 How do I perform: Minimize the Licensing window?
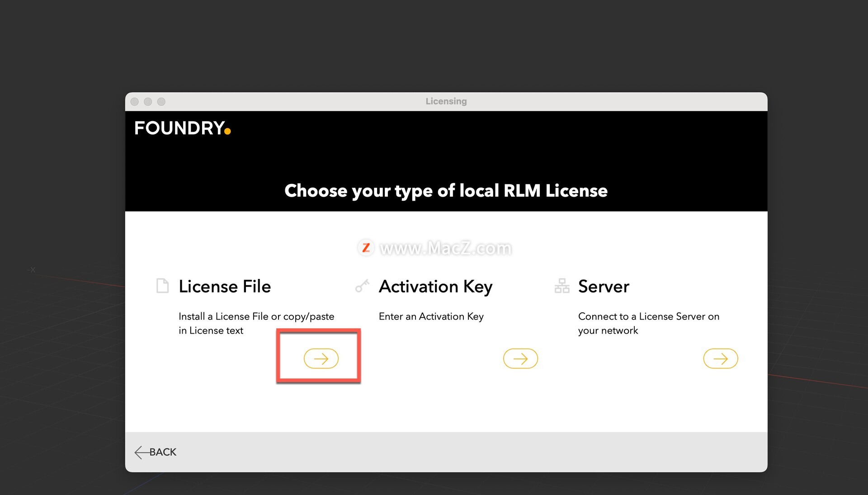148,102
